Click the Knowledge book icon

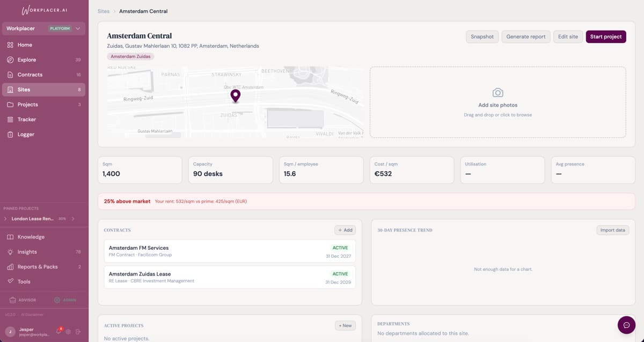click(10, 237)
